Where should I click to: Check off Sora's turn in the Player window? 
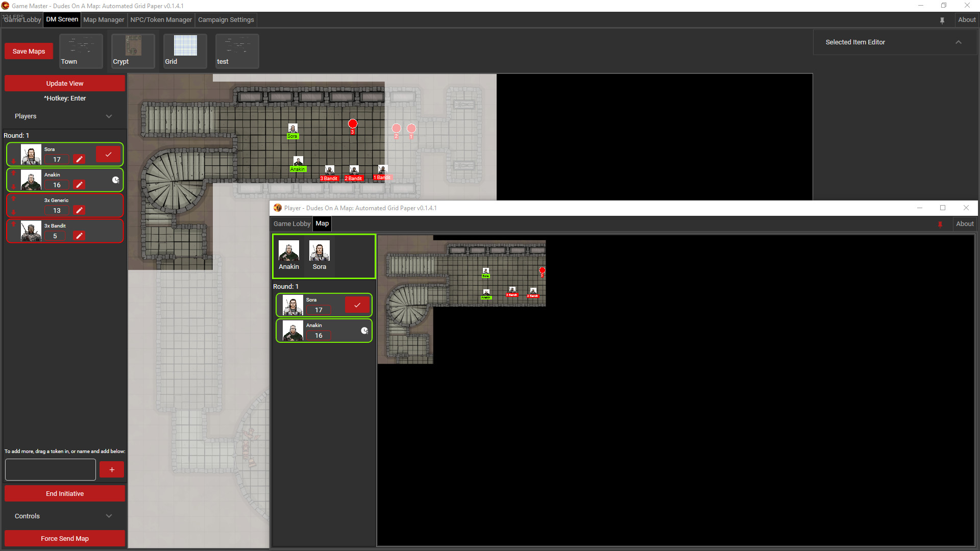pos(357,305)
